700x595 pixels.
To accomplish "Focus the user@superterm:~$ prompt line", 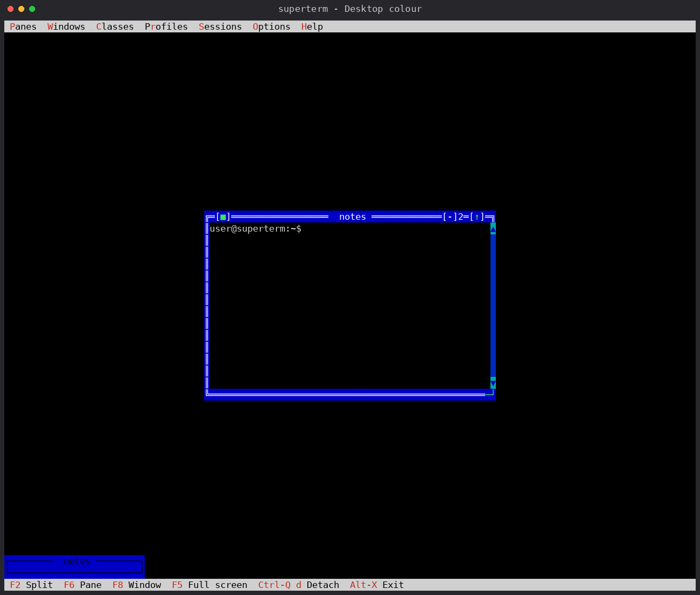I will pyautogui.click(x=255, y=229).
